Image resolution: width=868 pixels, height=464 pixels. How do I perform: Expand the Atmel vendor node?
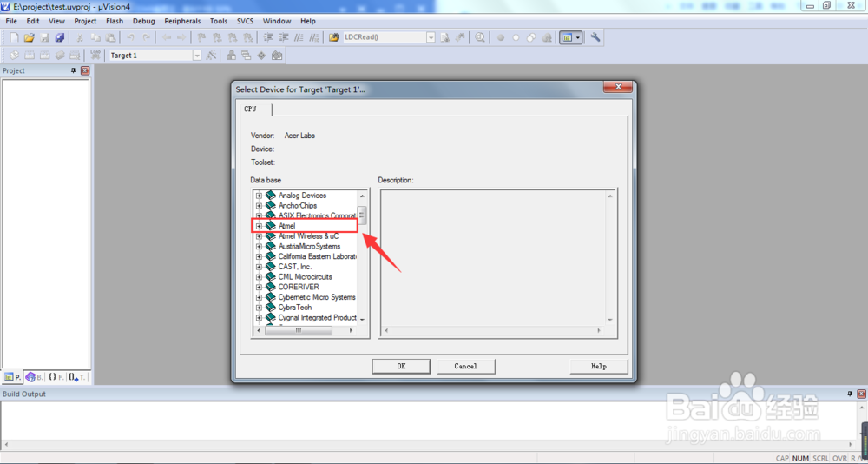coord(259,226)
